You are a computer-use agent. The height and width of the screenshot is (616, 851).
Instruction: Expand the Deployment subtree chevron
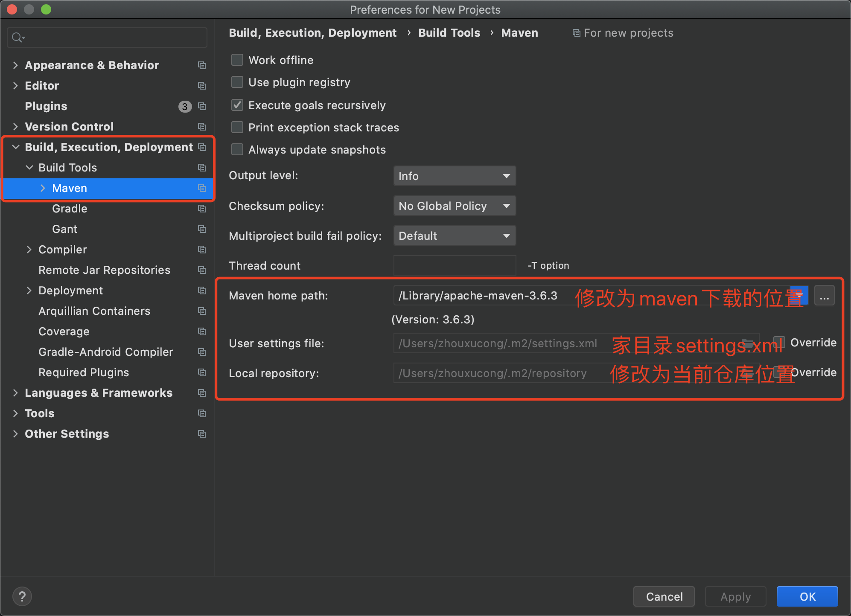(x=29, y=291)
